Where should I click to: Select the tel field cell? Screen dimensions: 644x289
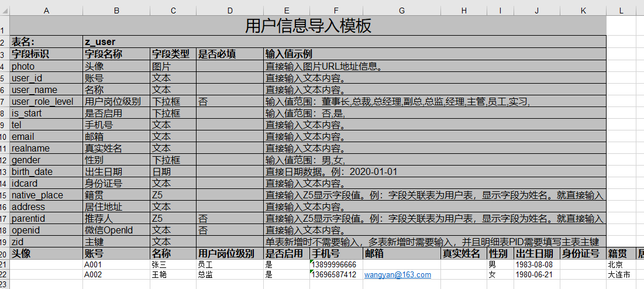[x=46, y=125]
